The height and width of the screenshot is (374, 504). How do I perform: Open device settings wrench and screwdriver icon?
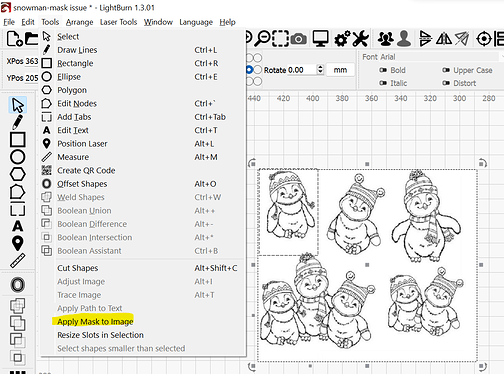(361, 39)
